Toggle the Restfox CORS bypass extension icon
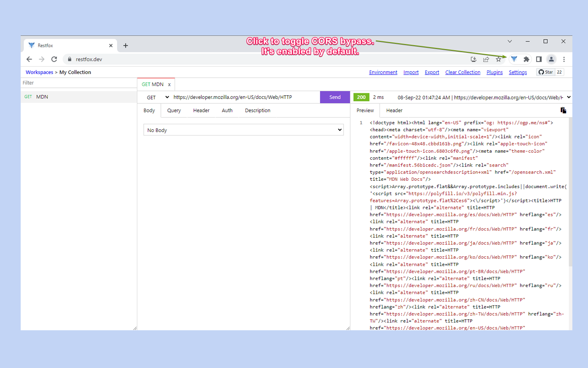The height and width of the screenshot is (368, 588). pos(514,59)
